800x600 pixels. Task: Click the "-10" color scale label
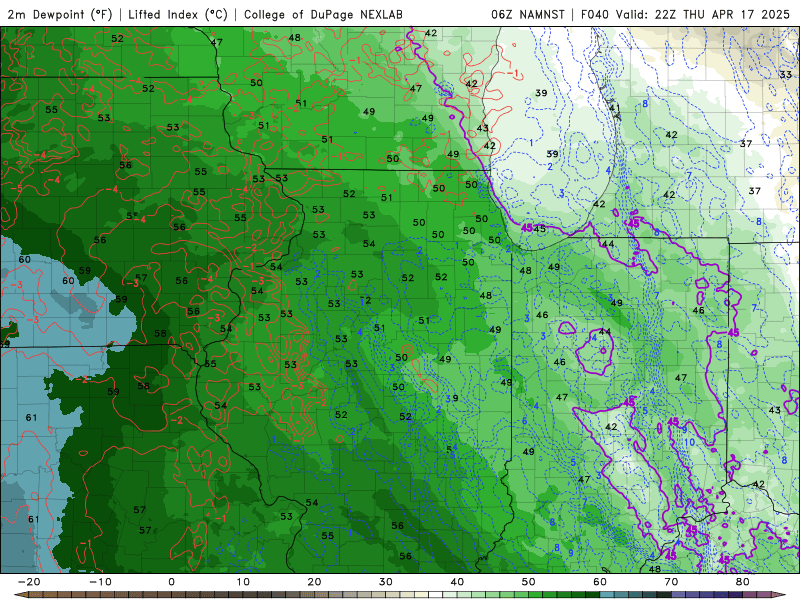pos(100,582)
